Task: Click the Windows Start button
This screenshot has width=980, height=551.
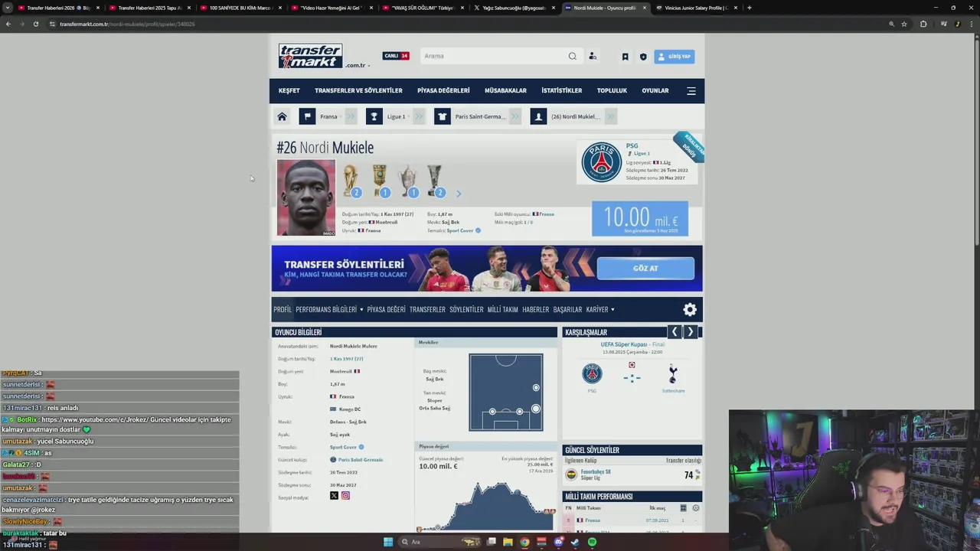Action: pos(388,542)
